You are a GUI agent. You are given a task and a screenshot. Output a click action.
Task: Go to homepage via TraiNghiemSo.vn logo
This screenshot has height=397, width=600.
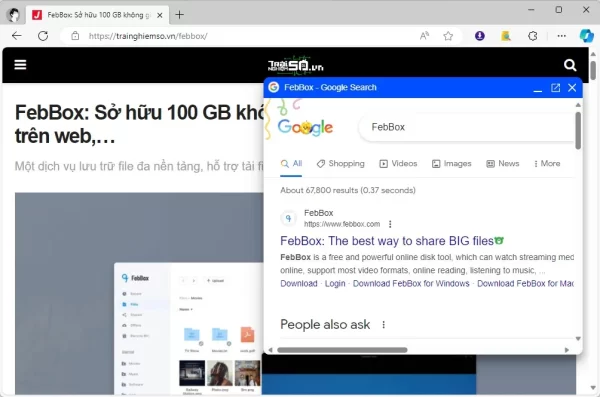click(295, 65)
